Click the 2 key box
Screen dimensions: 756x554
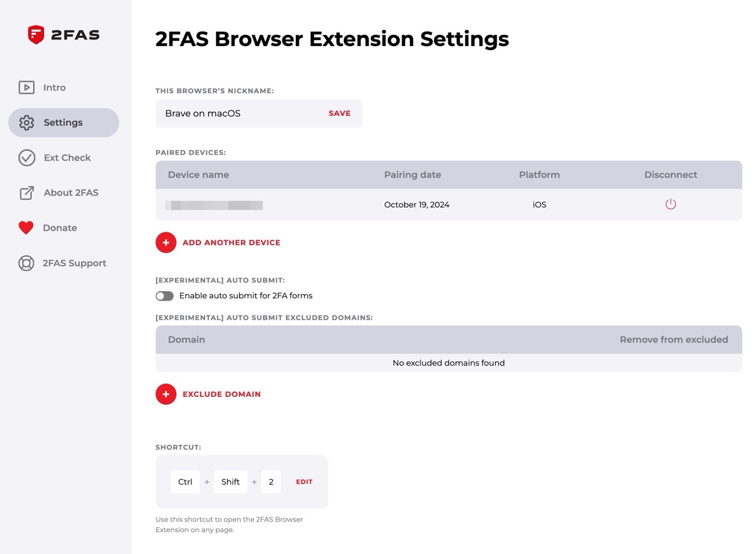point(271,482)
